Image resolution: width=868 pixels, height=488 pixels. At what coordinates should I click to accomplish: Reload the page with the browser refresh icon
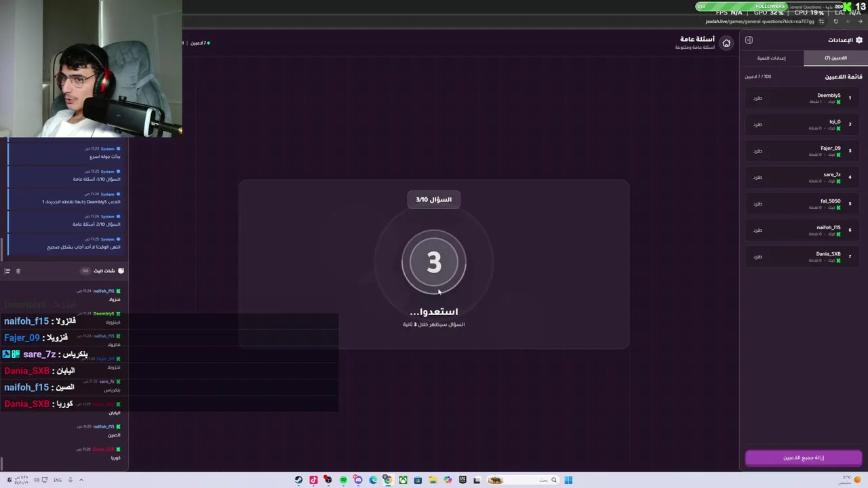pos(836,22)
